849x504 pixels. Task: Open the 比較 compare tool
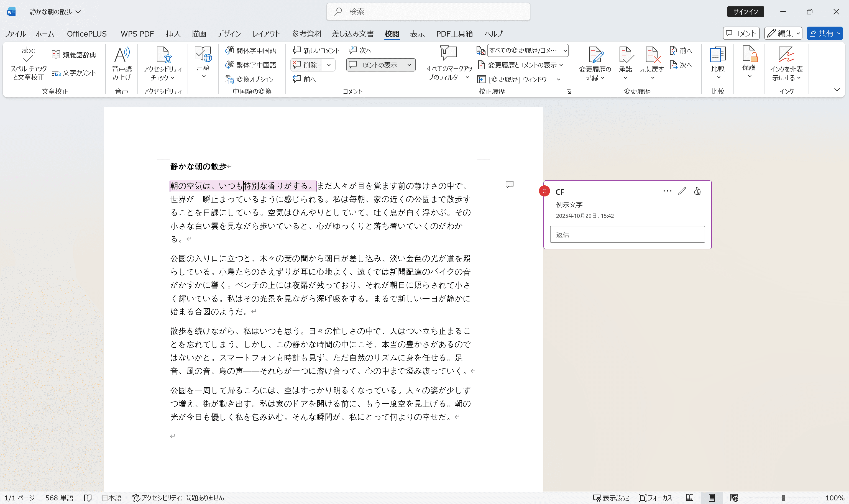pyautogui.click(x=718, y=63)
